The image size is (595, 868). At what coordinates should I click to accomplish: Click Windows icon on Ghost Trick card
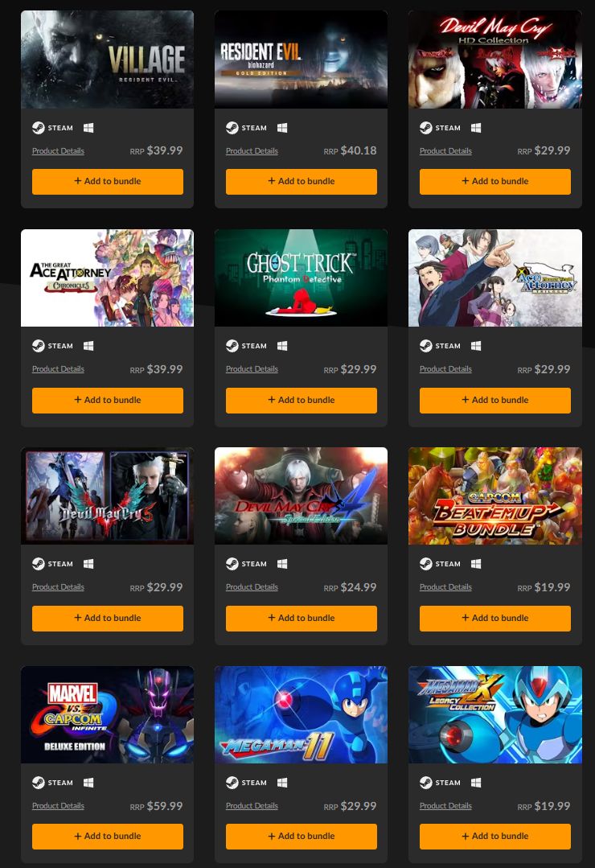click(282, 346)
